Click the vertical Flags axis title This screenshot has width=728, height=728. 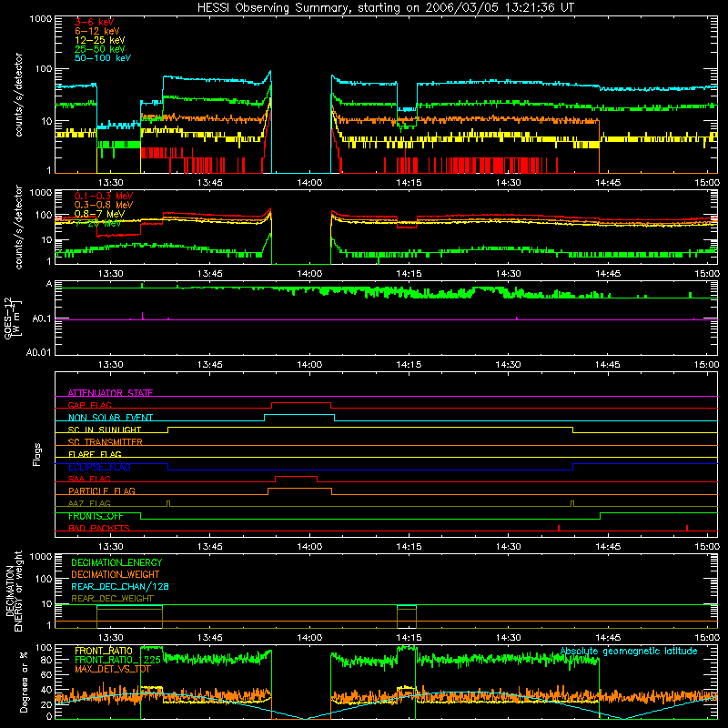click(x=36, y=454)
